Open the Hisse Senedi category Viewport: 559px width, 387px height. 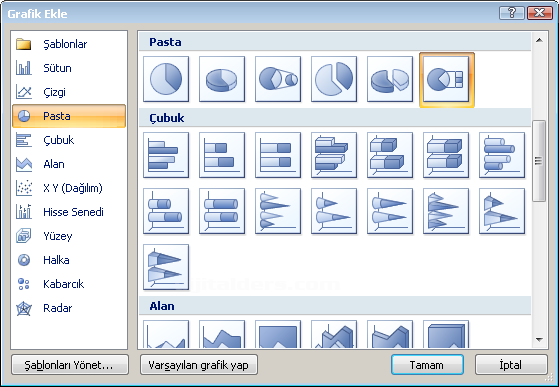[x=69, y=212]
